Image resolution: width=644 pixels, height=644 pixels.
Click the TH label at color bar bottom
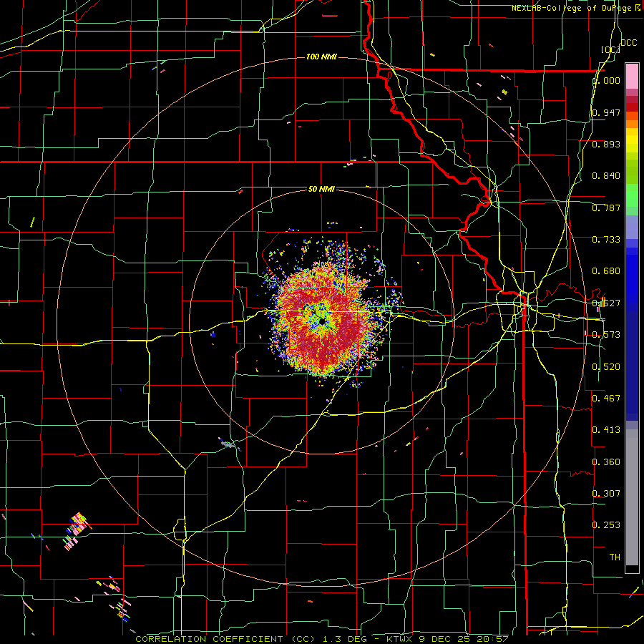615,557
